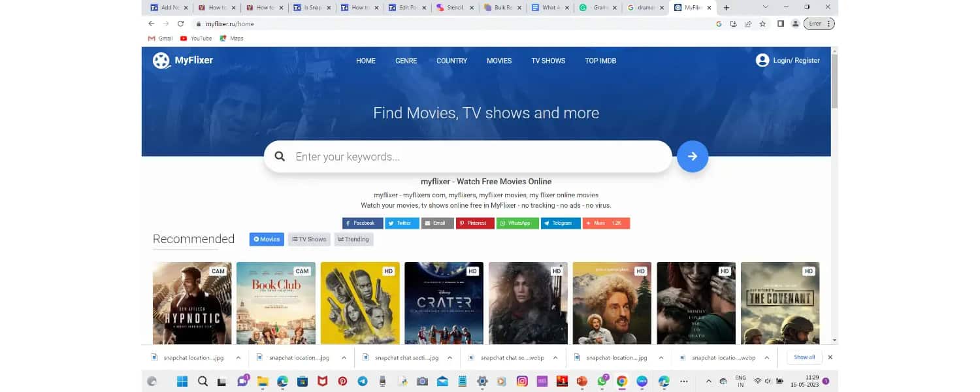Open the Crater movie poster

click(x=444, y=303)
